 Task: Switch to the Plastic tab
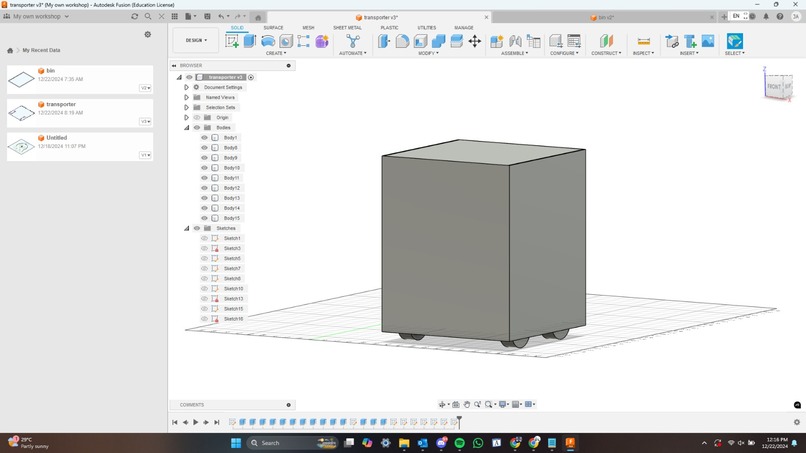pos(389,28)
